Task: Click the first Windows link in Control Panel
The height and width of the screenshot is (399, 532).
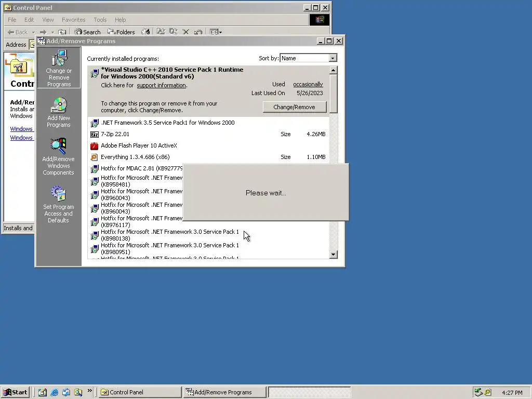Action: tap(21, 129)
